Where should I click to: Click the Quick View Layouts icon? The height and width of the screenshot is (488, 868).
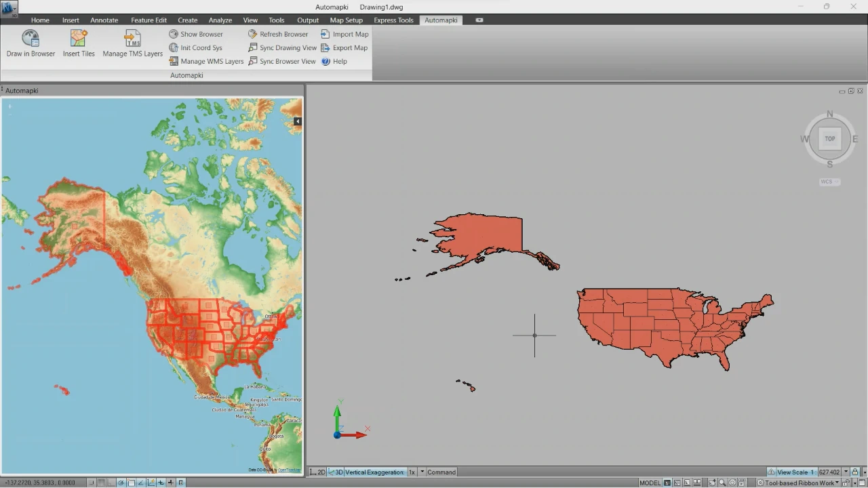coord(687,483)
